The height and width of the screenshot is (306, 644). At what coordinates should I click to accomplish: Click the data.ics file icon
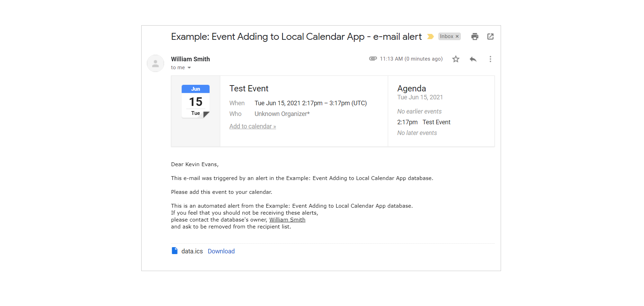pyautogui.click(x=175, y=251)
